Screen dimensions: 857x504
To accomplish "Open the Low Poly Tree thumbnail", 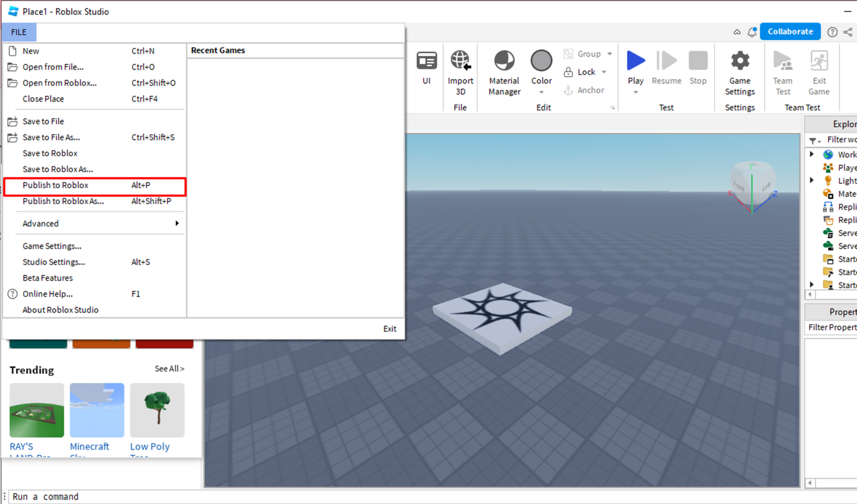I will (x=157, y=410).
